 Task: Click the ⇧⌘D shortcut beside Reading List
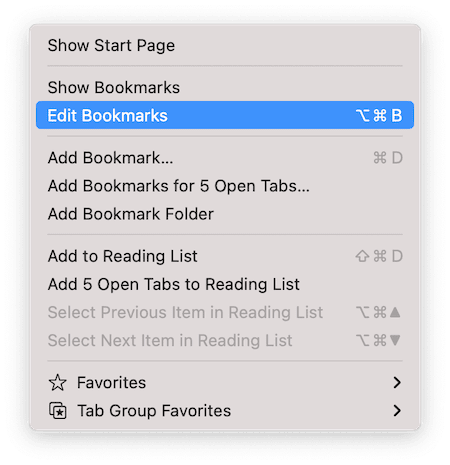click(379, 256)
